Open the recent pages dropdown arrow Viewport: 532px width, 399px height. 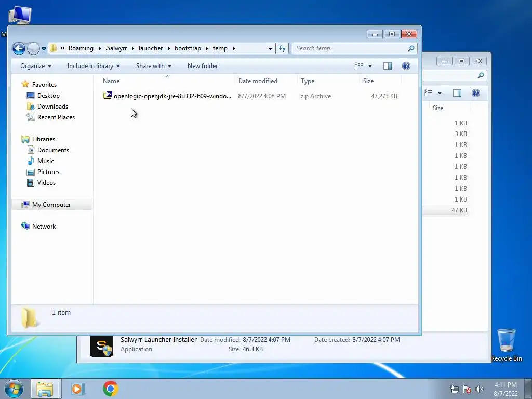(x=44, y=49)
